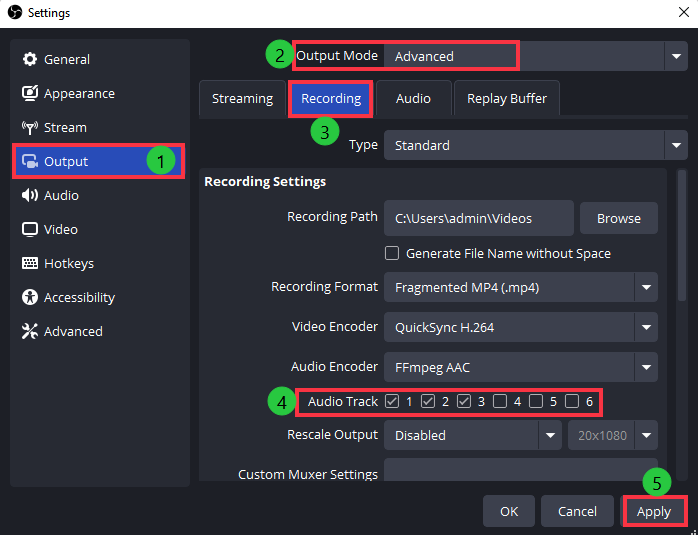Click the Hotkeys keyboard icon

click(30, 263)
